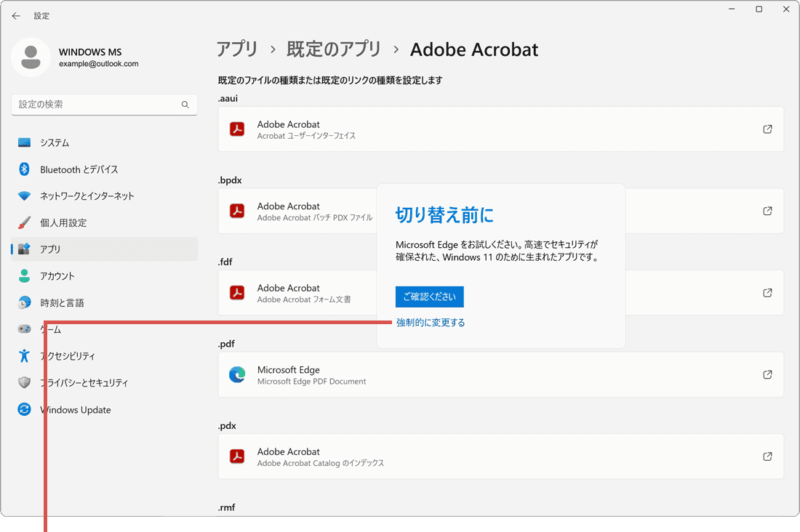Click the Bluetooth icon in the sidebar
800x532 pixels.
(24, 169)
